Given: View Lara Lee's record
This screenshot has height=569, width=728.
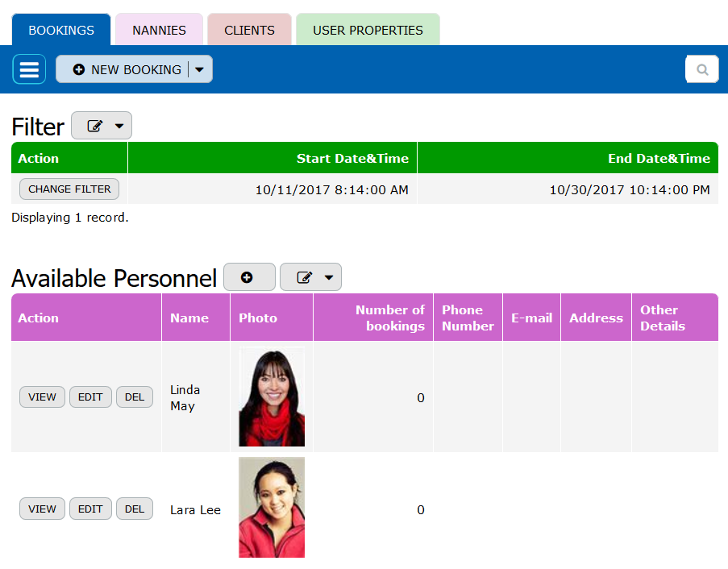Looking at the screenshot, I should pyautogui.click(x=42, y=509).
